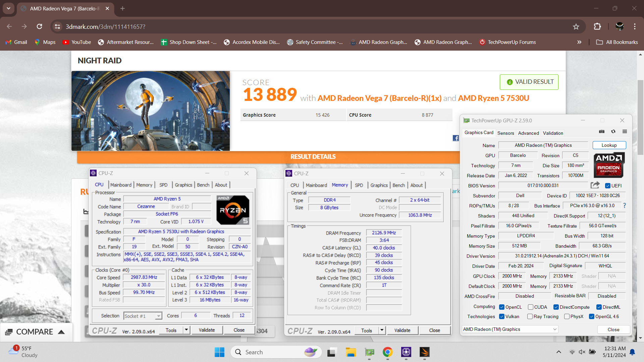Open Tools dropdown arrow in left CPU-Z

tap(186, 330)
